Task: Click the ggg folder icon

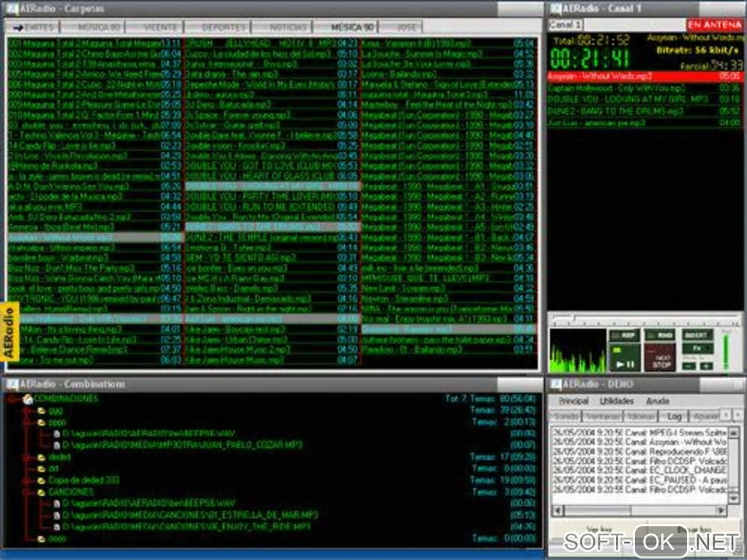Action: (42, 411)
